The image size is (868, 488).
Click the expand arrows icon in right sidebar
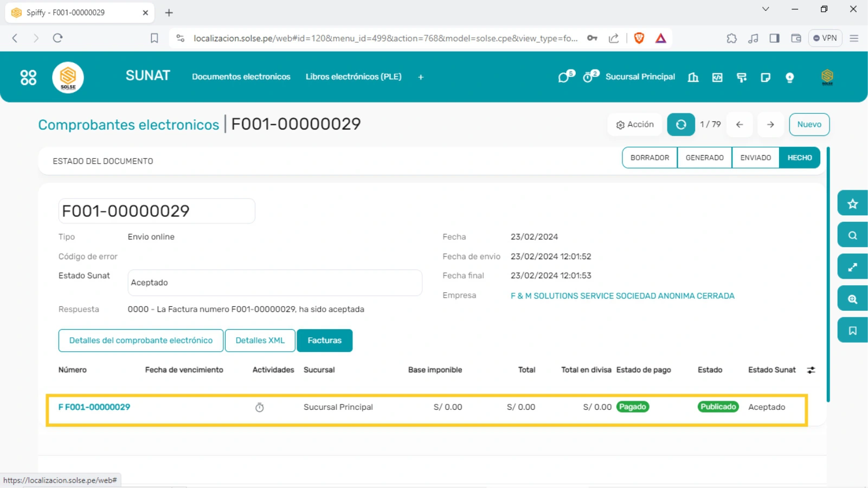[x=852, y=267]
